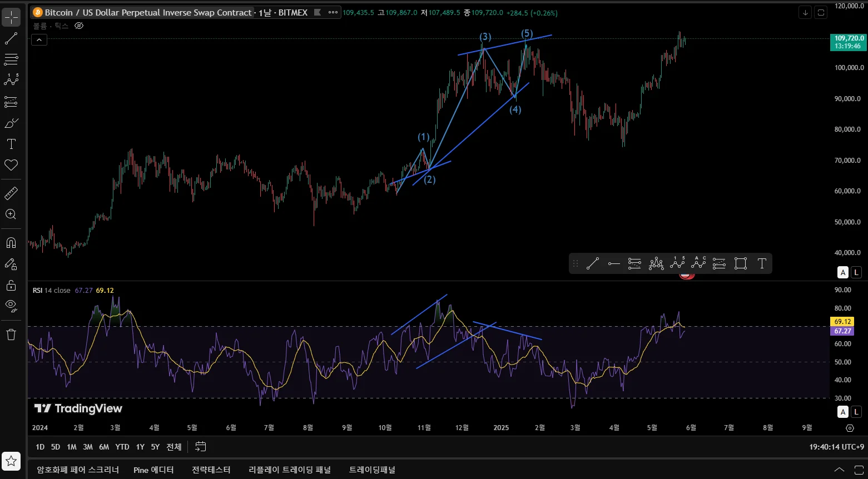Image resolution: width=868 pixels, height=479 pixels.
Task: Collapse the indicator legend chevron
Action: tap(39, 39)
